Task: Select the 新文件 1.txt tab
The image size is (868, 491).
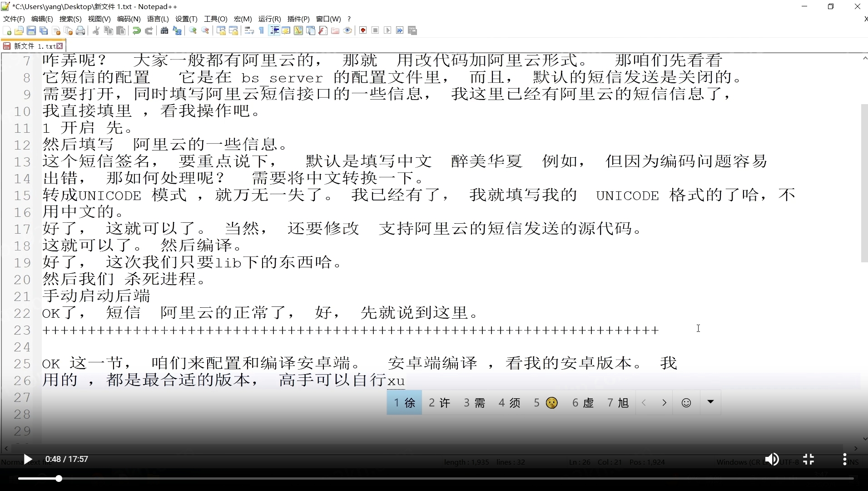Action: [x=34, y=46]
